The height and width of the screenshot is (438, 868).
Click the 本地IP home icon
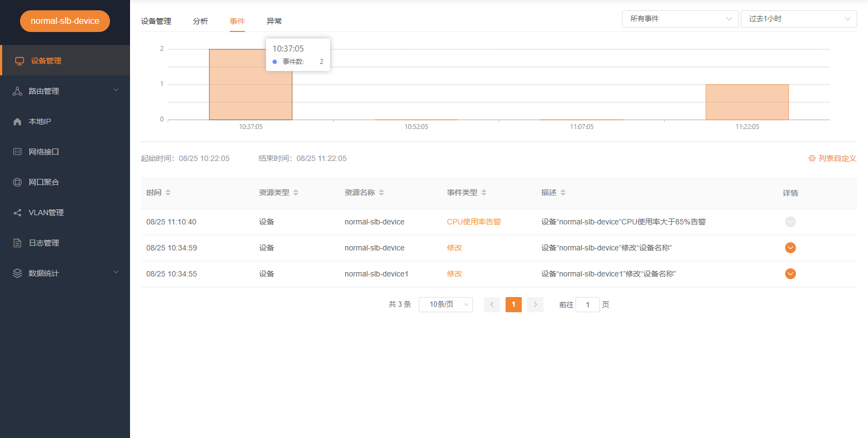(17, 121)
